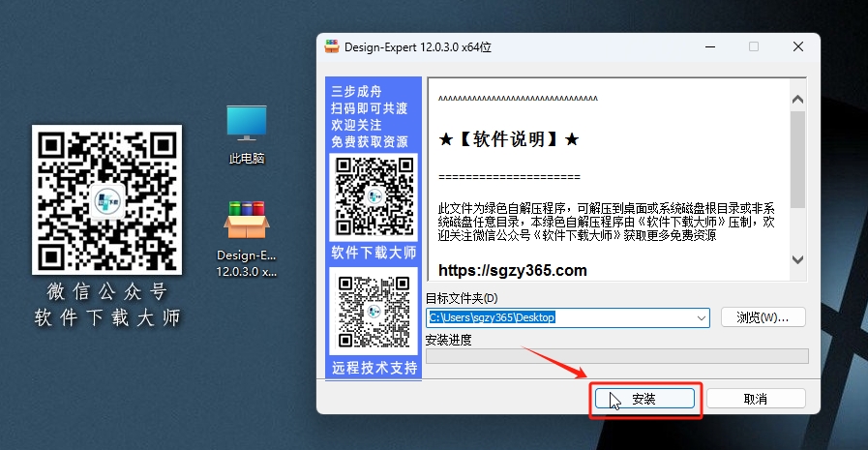Image resolution: width=868 pixels, height=450 pixels.
Task: Click the 安装进度 label
Action: click(448, 340)
